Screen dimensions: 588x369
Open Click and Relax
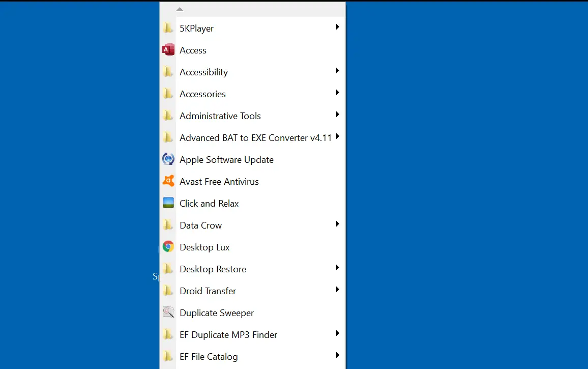tap(252, 203)
